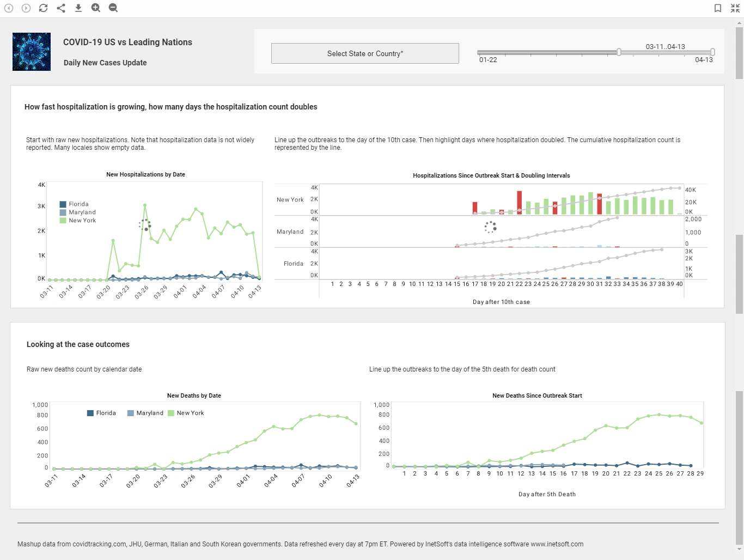
Task: Select the New Hospitalizations by Date chart title
Action: click(145, 174)
